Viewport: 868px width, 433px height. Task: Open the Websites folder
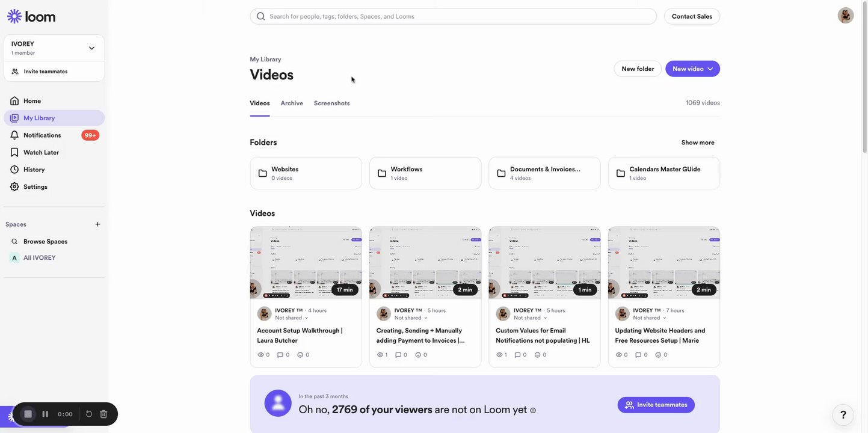[x=306, y=173]
